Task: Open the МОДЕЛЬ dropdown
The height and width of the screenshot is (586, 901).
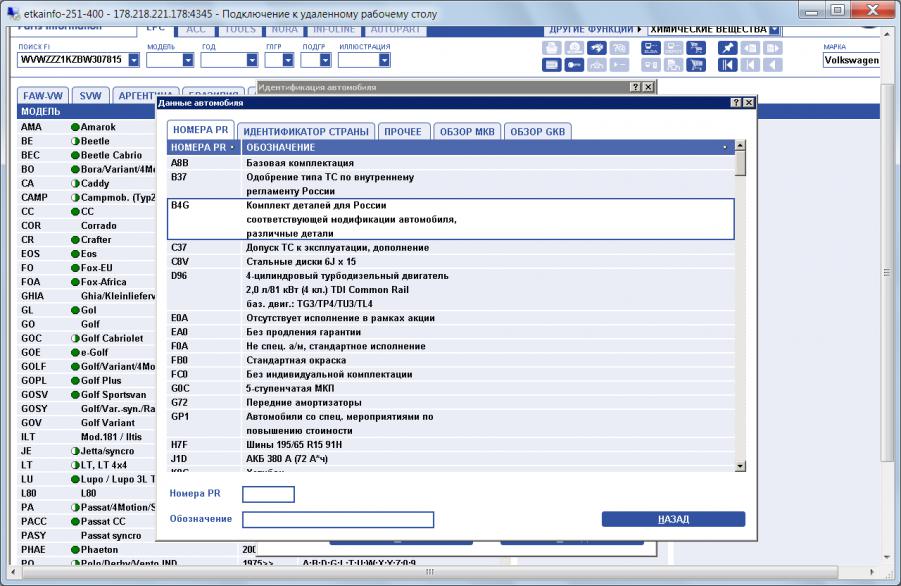Action: pyautogui.click(x=188, y=60)
